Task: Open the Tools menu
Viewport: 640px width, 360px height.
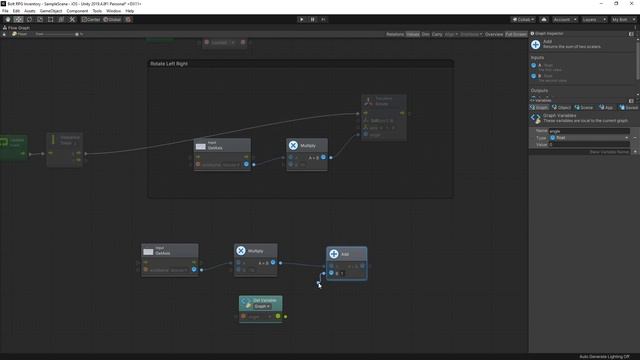Action: [x=97, y=11]
